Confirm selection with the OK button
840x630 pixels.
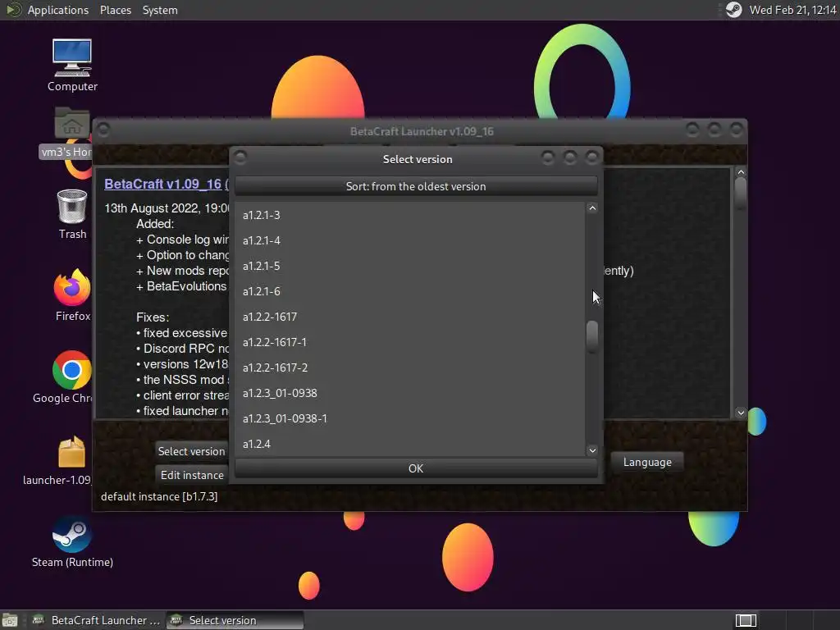point(416,468)
